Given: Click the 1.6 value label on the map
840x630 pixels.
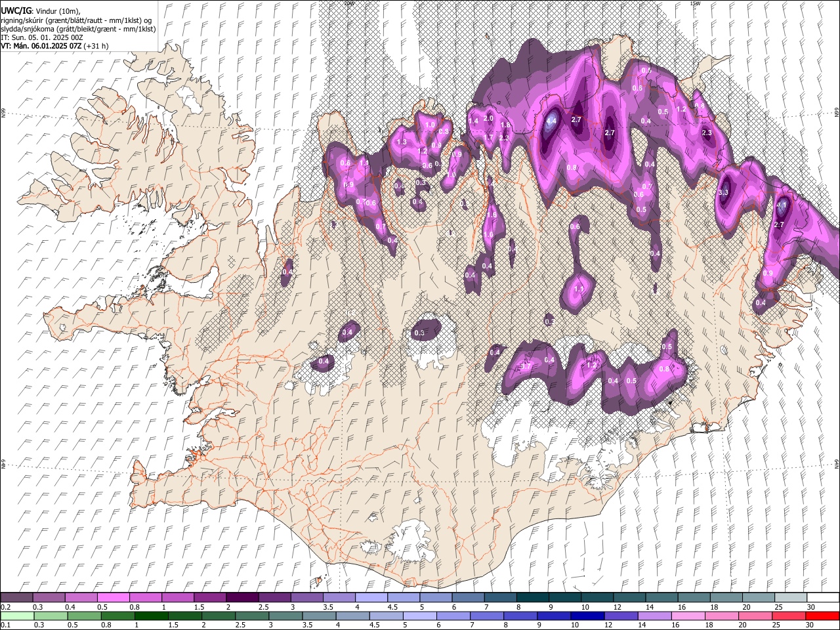Looking at the screenshot, I should point(492,215).
